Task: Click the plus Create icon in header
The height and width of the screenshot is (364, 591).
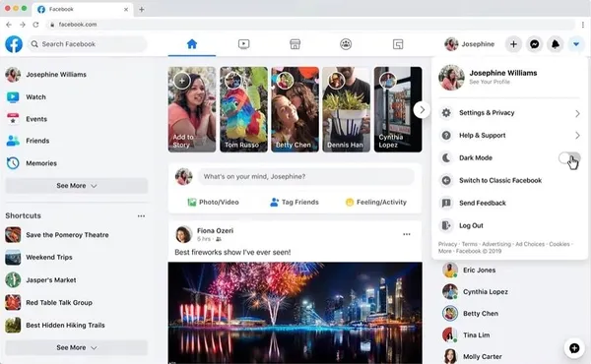Action: click(x=513, y=44)
